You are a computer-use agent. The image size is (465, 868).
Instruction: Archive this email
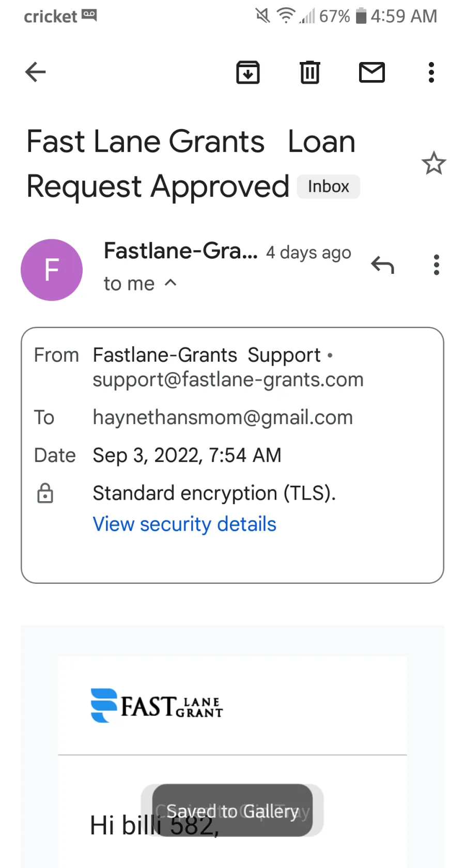tap(248, 72)
